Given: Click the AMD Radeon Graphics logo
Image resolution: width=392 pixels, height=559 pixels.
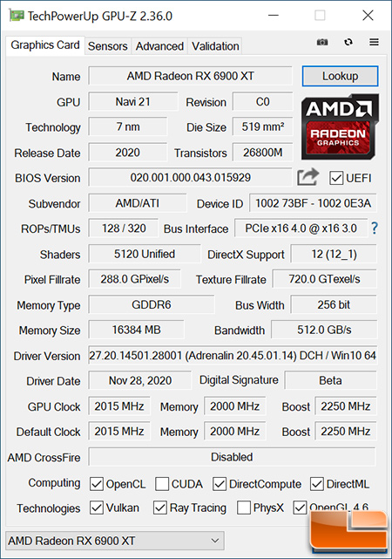Looking at the screenshot, I should point(340,126).
